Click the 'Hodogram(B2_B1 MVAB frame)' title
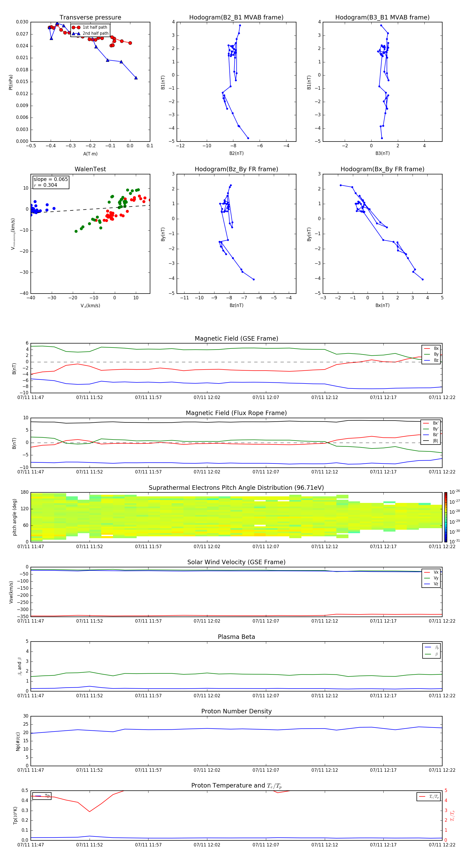473x868 pixels. 236,18
